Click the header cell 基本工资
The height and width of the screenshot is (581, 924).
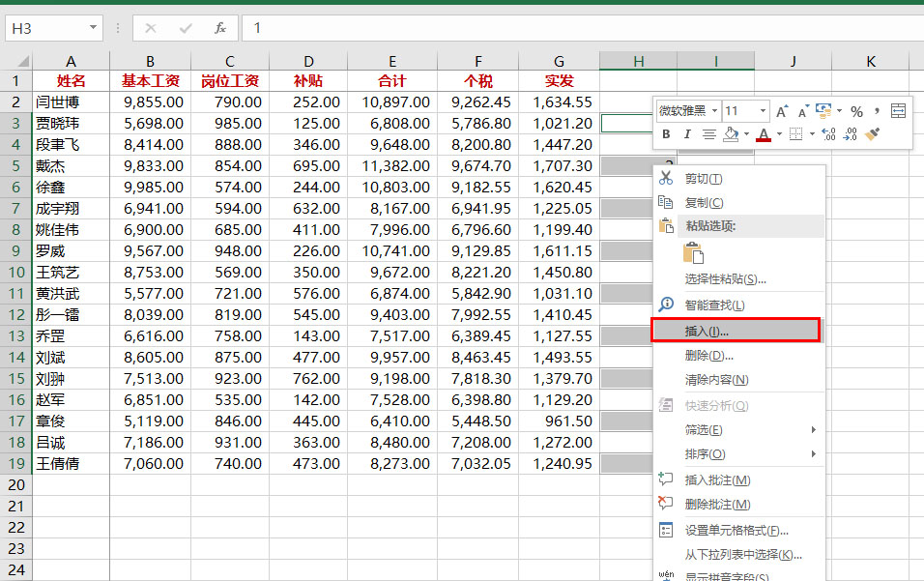pos(150,81)
